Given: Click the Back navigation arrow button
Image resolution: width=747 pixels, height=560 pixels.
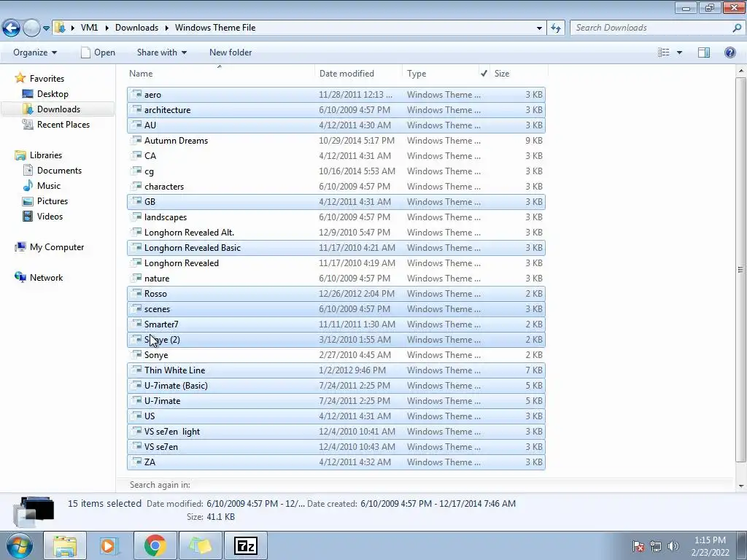Looking at the screenshot, I should (12, 28).
